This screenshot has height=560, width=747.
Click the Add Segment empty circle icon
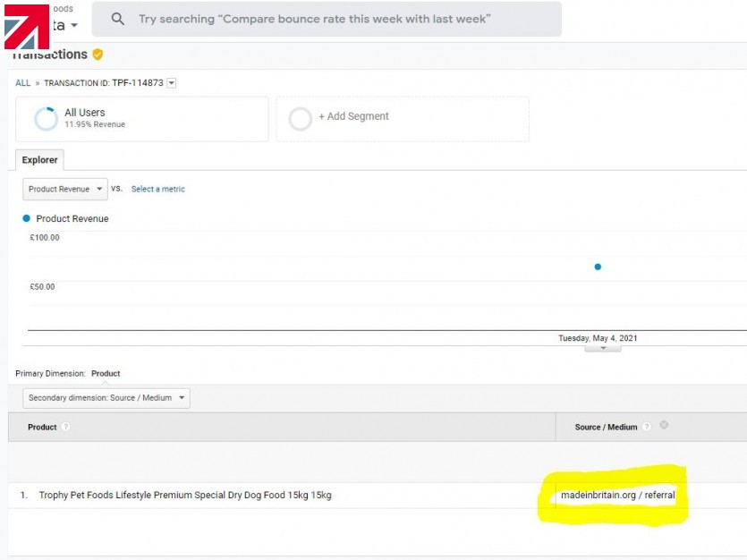pos(301,119)
